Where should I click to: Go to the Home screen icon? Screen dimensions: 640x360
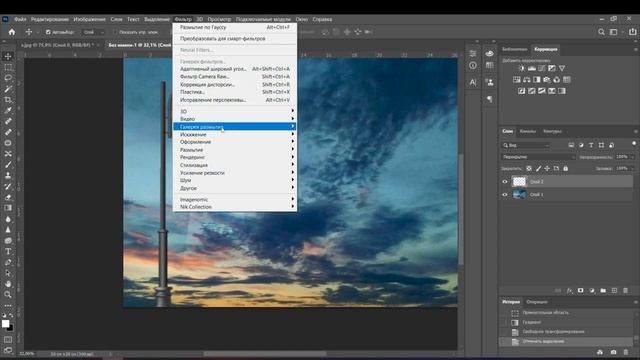tap(12, 32)
